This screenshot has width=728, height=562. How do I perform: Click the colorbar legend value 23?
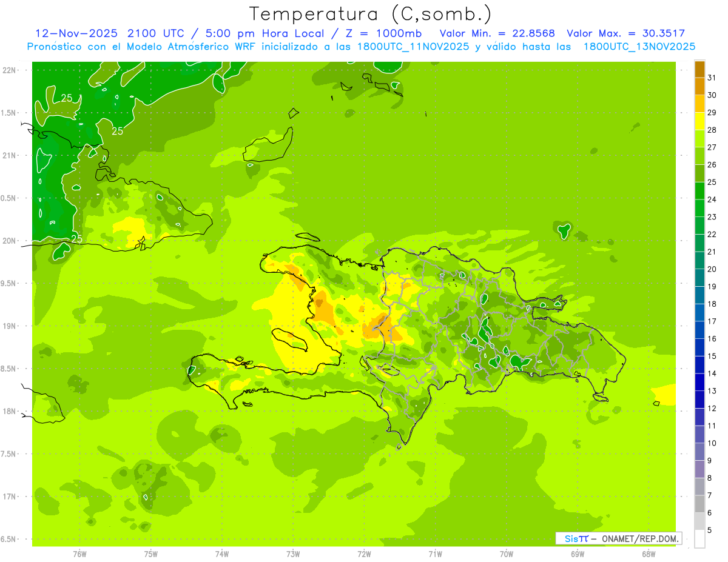point(712,217)
